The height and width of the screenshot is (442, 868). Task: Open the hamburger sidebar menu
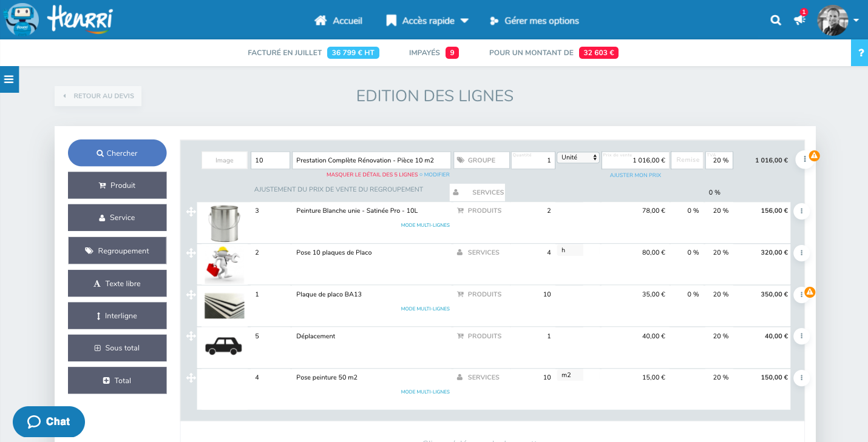[9, 79]
